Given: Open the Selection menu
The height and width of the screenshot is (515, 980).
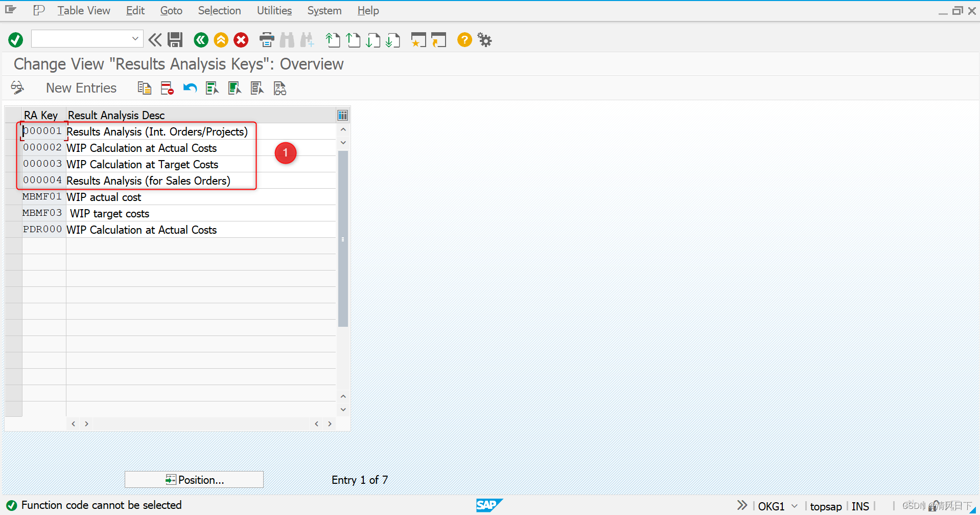Looking at the screenshot, I should (219, 10).
